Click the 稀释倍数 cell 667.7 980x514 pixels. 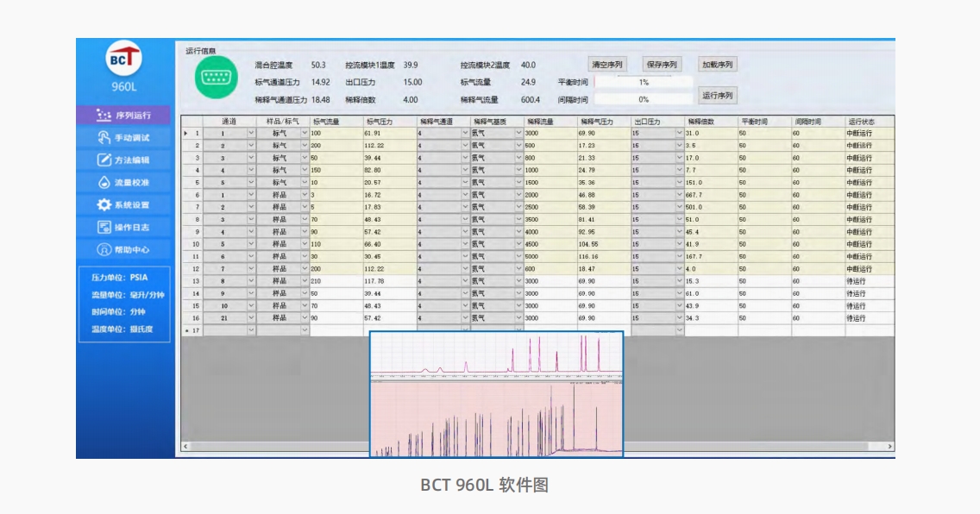pyautogui.click(x=711, y=195)
